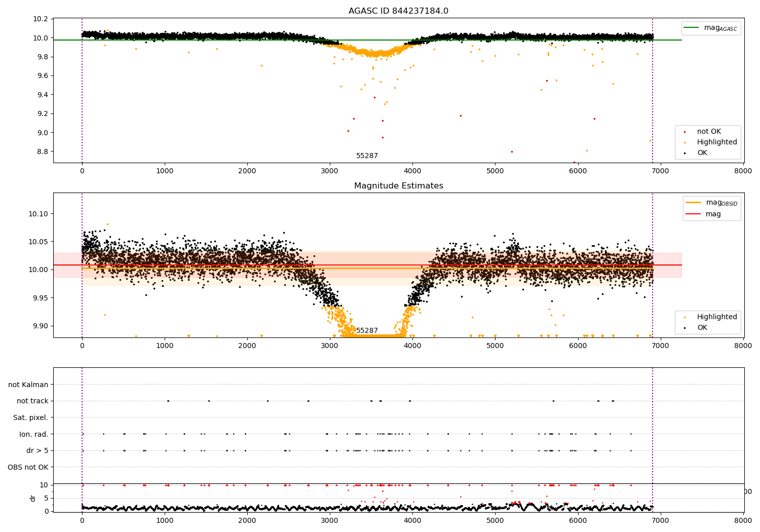Click the 8000 x-axis tick of top plot
Viewport: 760px width, 532px height.
pyautogui.click(x=743, y=171)
